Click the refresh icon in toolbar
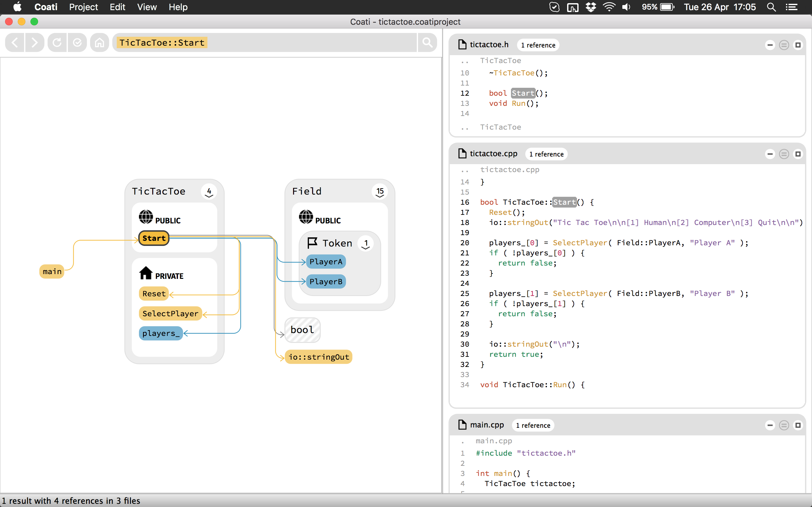812x507 pixels. (57, 42)
